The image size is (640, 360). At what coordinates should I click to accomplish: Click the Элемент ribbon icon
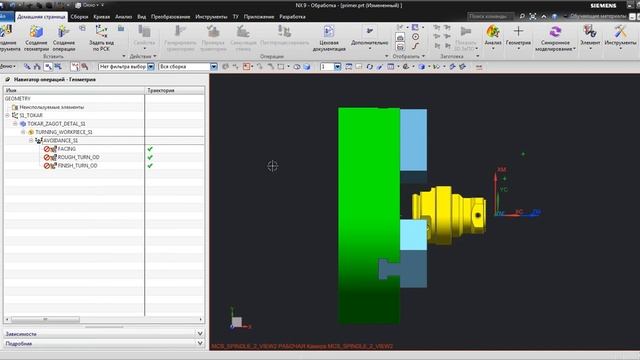pyautogui.click(x=590, y=32)
